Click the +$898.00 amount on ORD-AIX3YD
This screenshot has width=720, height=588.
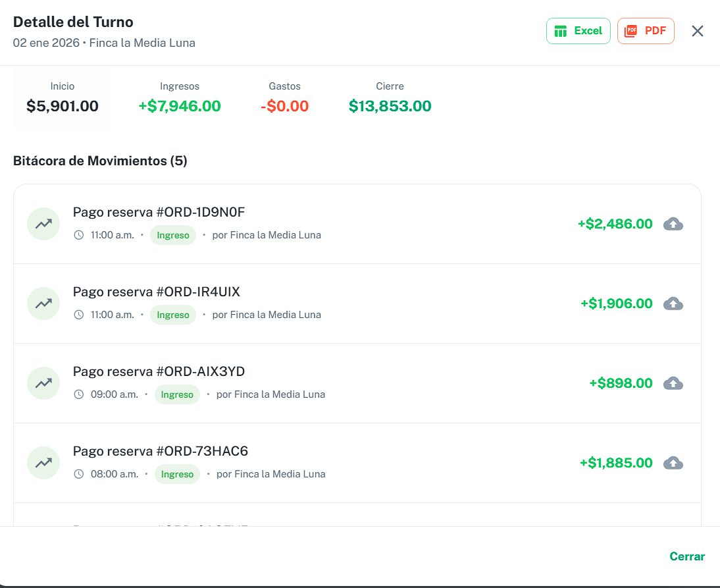click(x=621, y=383)
